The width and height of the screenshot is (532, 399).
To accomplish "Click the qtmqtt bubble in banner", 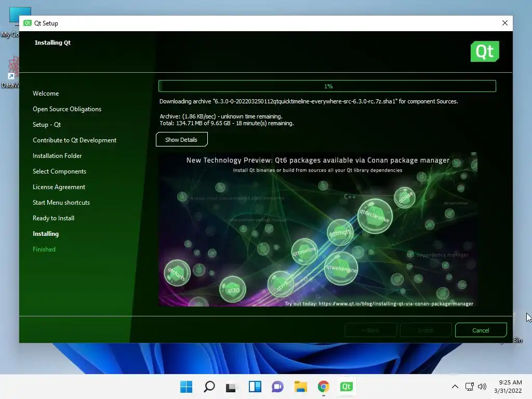I will tap(340, 233).
